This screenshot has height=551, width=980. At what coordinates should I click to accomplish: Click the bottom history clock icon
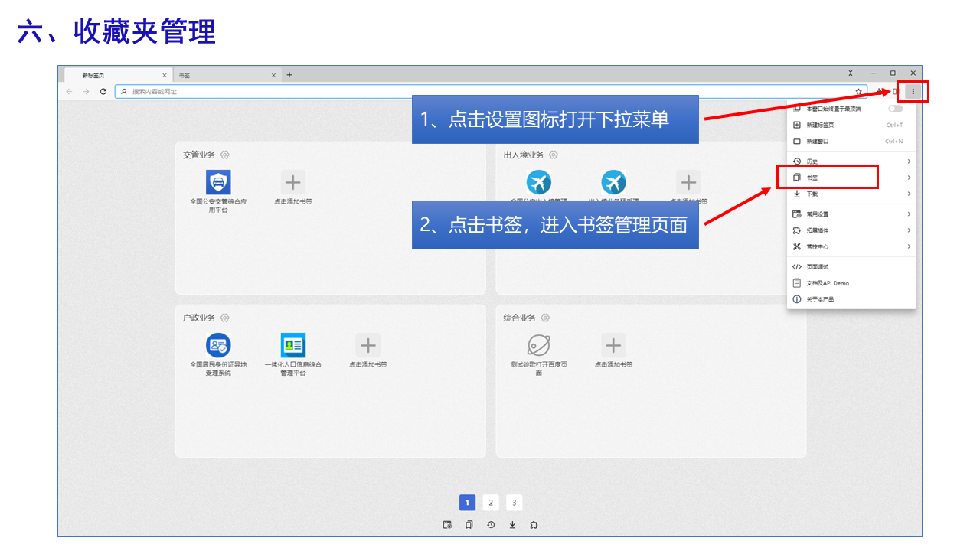(x=491, y=525)
